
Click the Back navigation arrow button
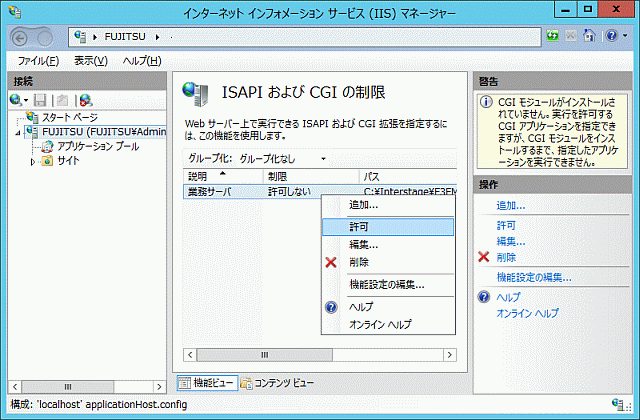pos(20,38)
